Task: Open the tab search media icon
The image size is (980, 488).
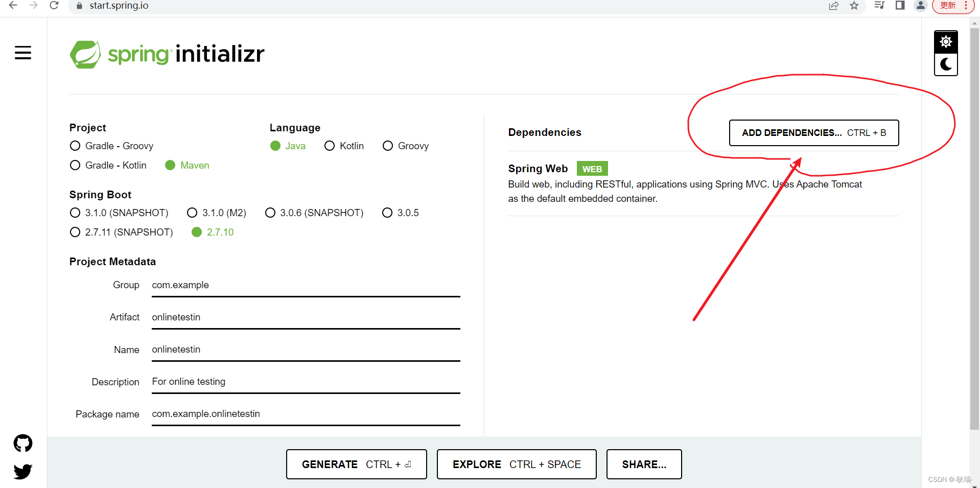Action: click(879, 6)
